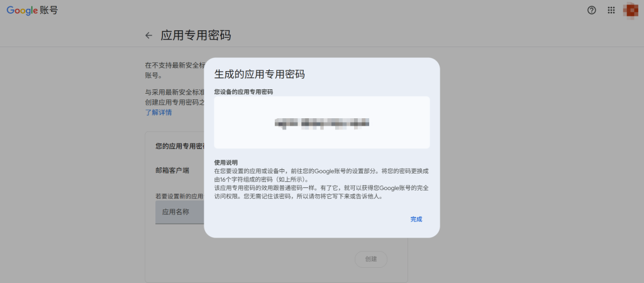Click the 邮箱客户端 app password entry
The height and width of the screenshot is (283, 644).
click(x=172, y=170)
